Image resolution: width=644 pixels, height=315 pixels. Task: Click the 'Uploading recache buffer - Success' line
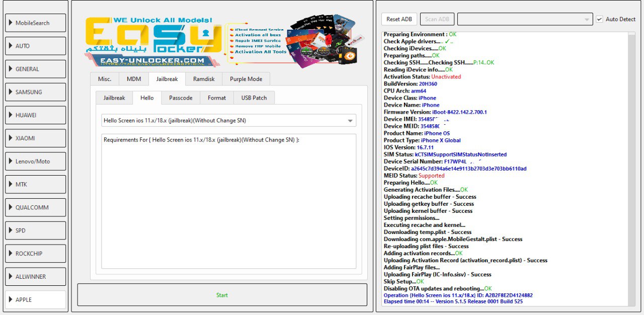click(430, 197)
